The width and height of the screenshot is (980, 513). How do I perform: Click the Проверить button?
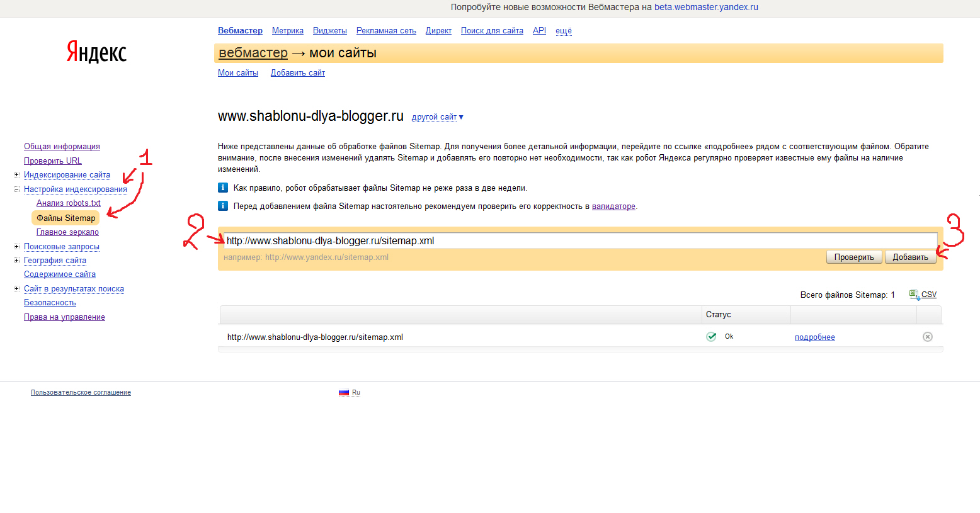coord(854,257)
